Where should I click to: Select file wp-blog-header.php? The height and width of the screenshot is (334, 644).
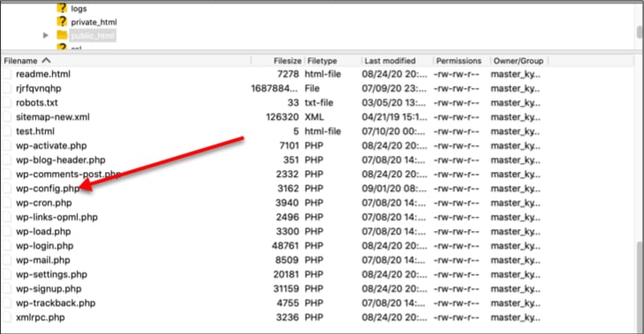(x=61, y=160)
